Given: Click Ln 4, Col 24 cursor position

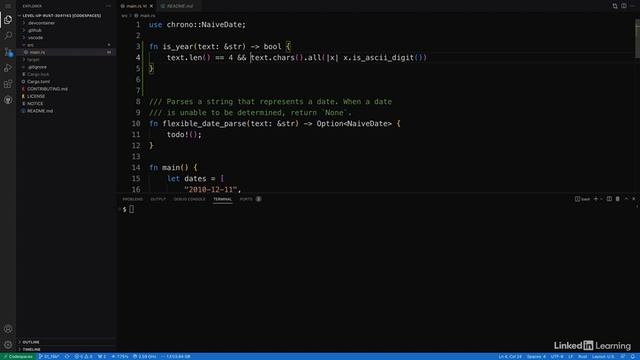Looking at the screenshot, I should pos(510,357).
